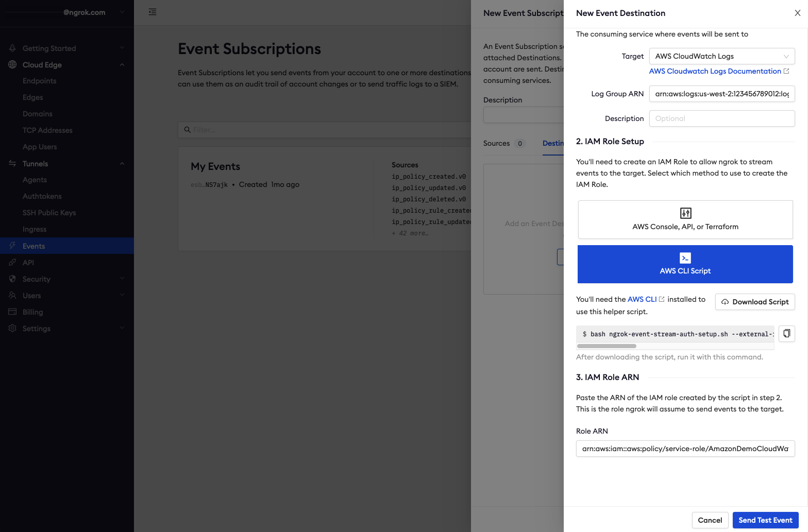Viewport: 808px width, 532px height.
Task: Expand the Security section chevron
Action: click(x=122, y=279)
